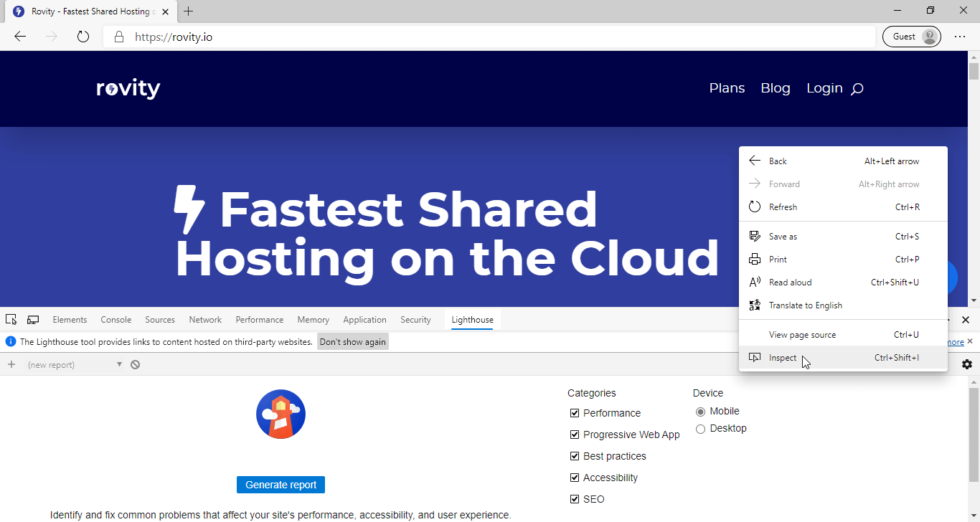Open the (new report) dropdown
Viewport: 980px width, 522px height.
point(75,365)
